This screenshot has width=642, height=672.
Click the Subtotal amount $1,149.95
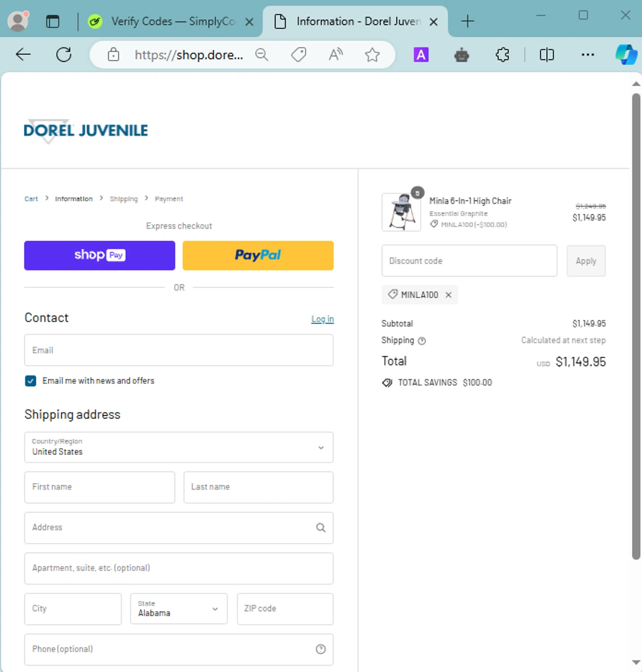(589, 323)
